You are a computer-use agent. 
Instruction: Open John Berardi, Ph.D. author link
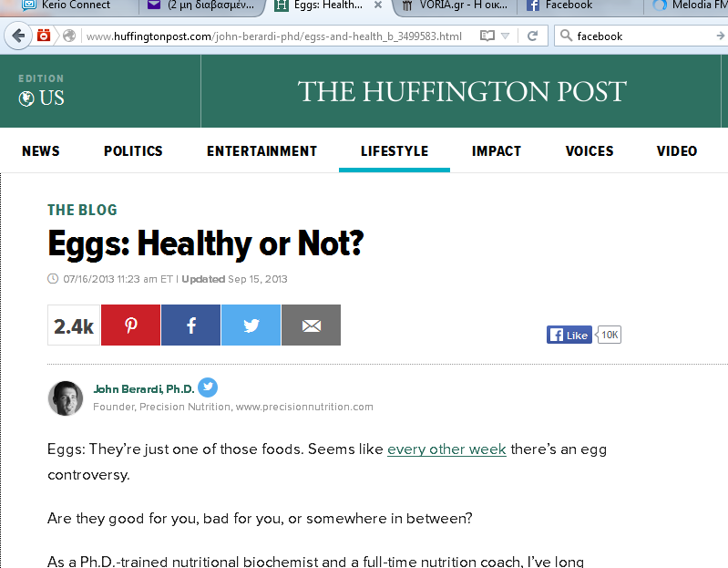pyautogui.click(x=143, y=389)
